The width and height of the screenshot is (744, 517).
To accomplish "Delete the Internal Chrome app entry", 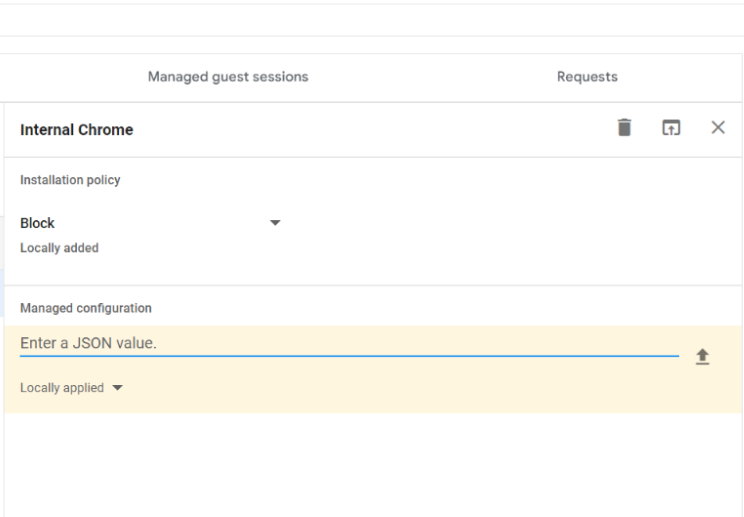I will (x=624, y=128).
